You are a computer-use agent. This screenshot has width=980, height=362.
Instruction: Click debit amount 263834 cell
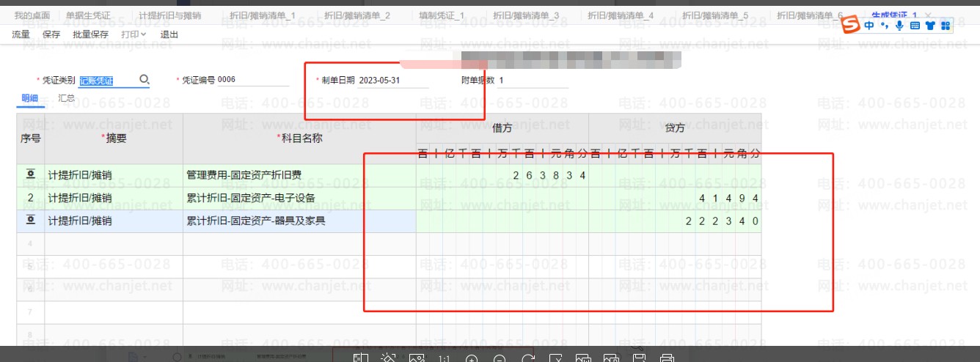point(502,175)
